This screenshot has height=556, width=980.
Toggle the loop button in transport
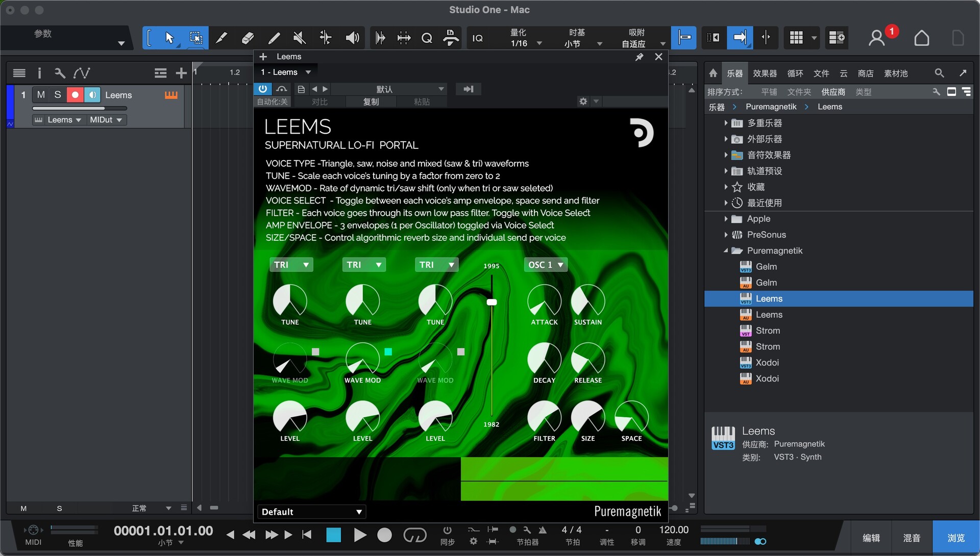pyautogui.click(x=414, y=535)
